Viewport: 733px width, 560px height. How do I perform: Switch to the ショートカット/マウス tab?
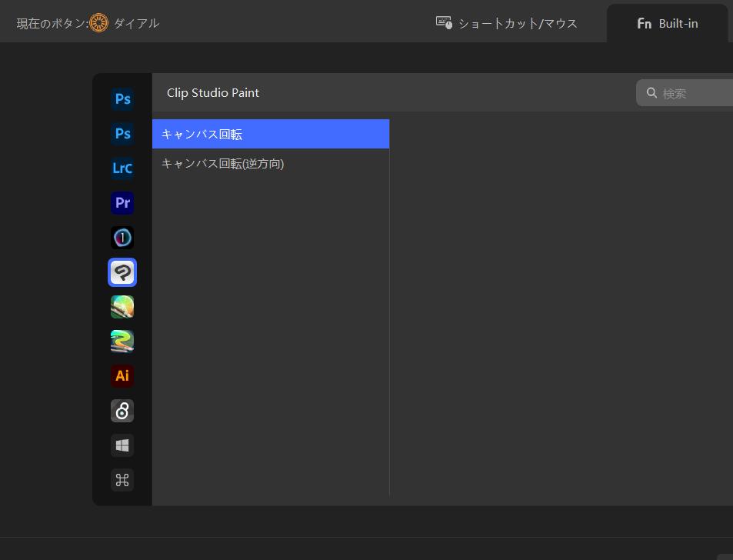point(507,23)
